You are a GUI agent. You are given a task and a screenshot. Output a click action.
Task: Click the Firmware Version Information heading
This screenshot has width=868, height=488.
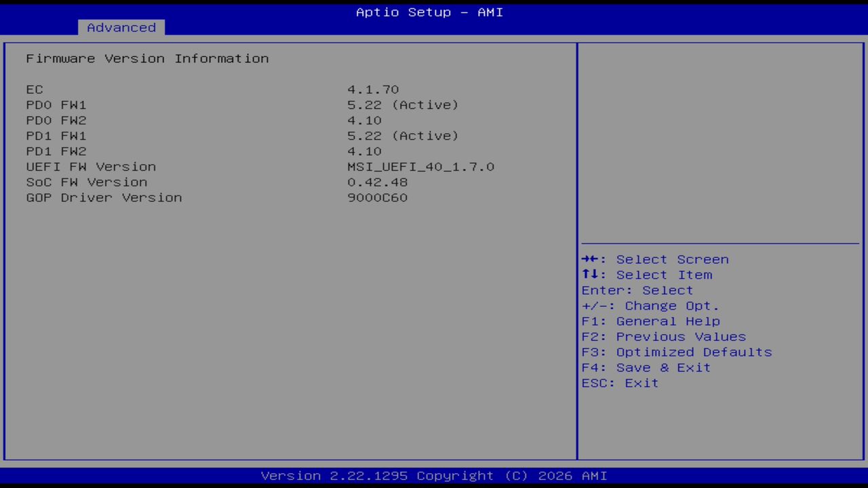pyautogui.click(x=147, y=58)
